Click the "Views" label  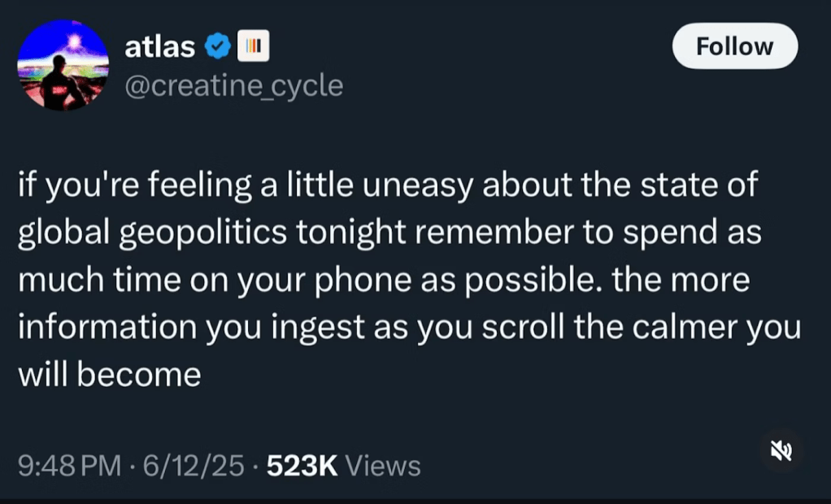point(384,466)
